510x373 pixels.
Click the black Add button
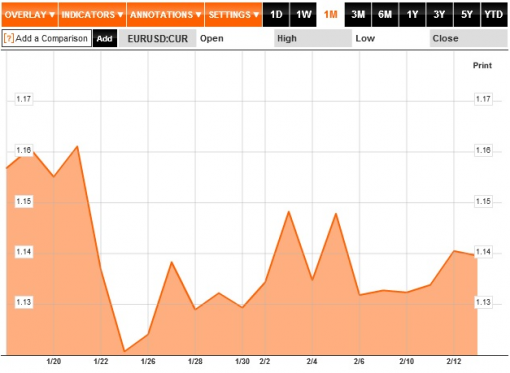(x=105, y=38)
